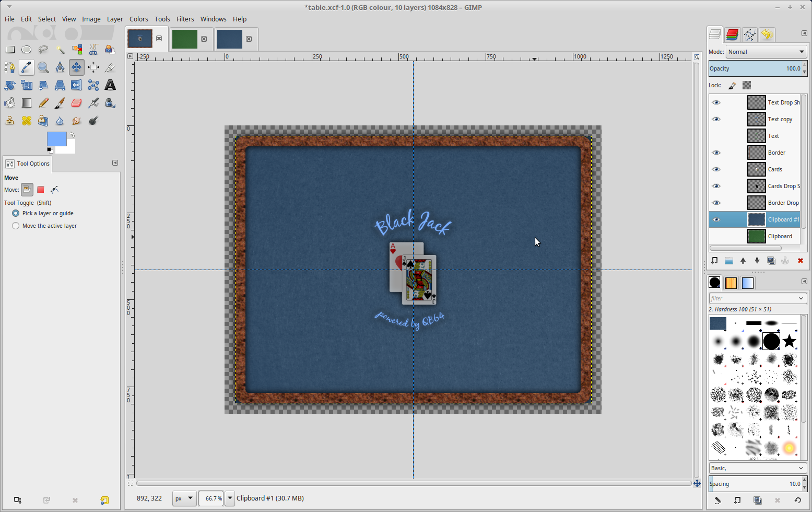
Task: Delete layer using the red X button
Action: [x=800, y=261]
